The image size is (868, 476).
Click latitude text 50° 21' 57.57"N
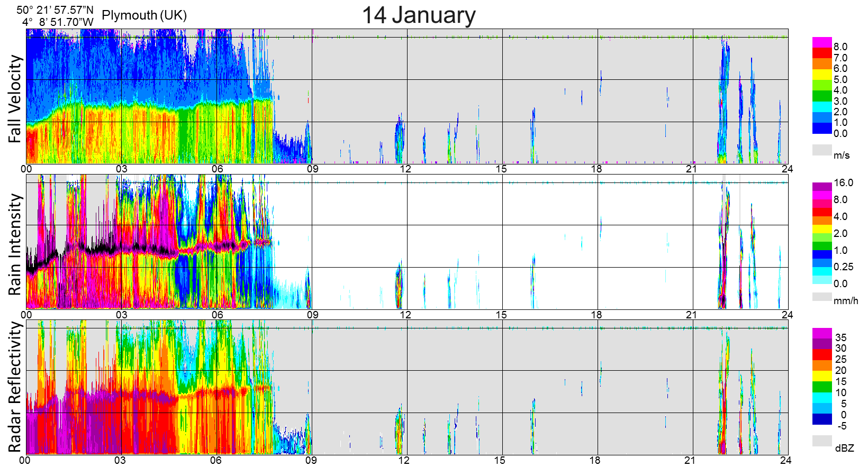click(55, 10)
